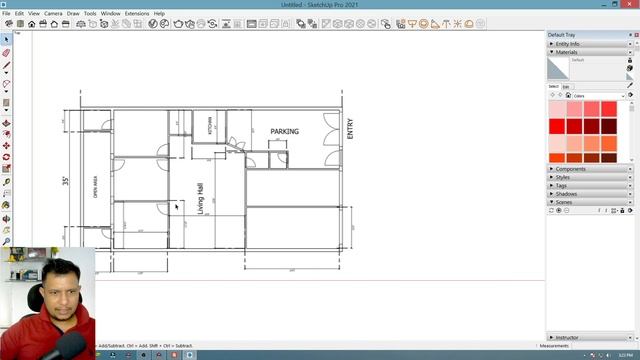Select the Arc drawing tool
640x360 pixels.
pyautogui.click(x=6, y=84)
